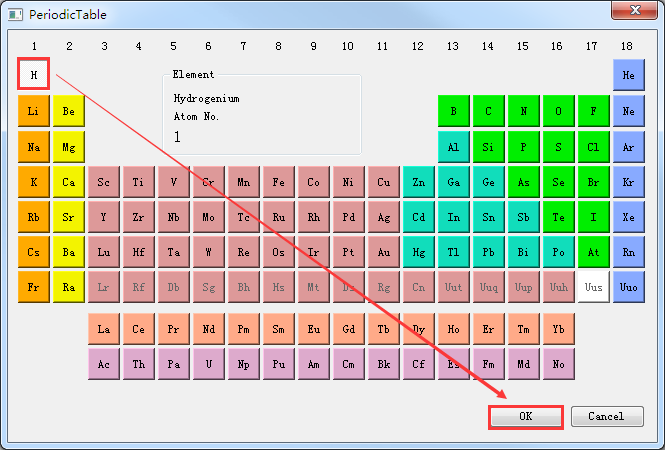
Task: Select the Nitrogen (N) element
Action: tap(524, 111)
